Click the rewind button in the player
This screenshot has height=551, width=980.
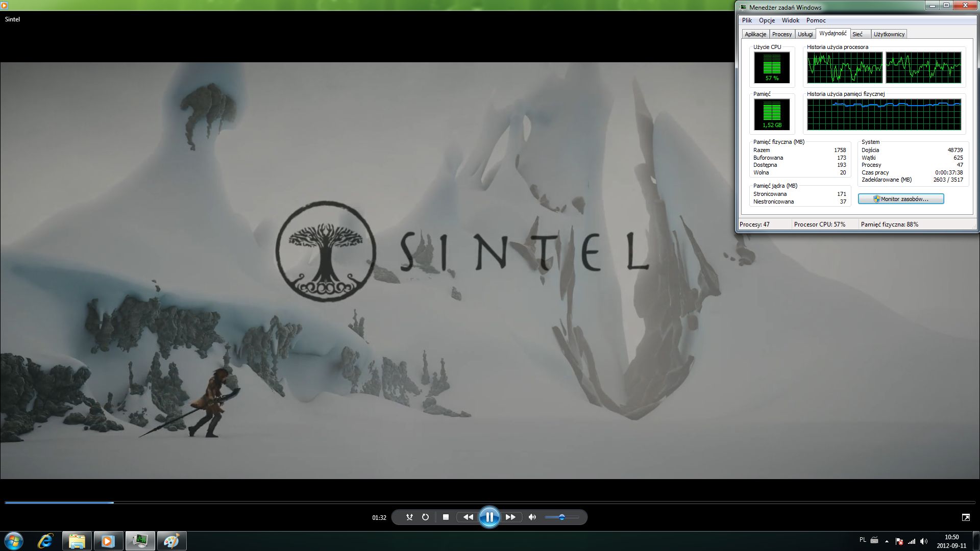(468, 517)
